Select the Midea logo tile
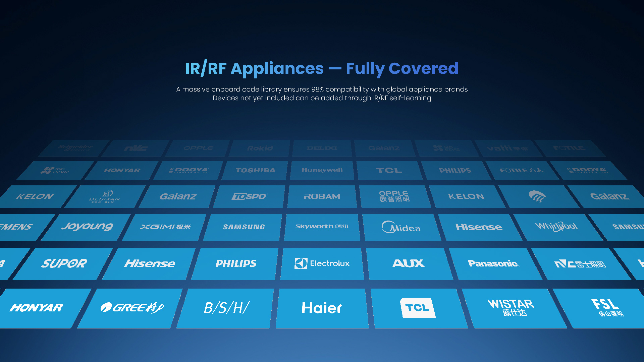Screen dimensions: 644x362 click(401, 227)
